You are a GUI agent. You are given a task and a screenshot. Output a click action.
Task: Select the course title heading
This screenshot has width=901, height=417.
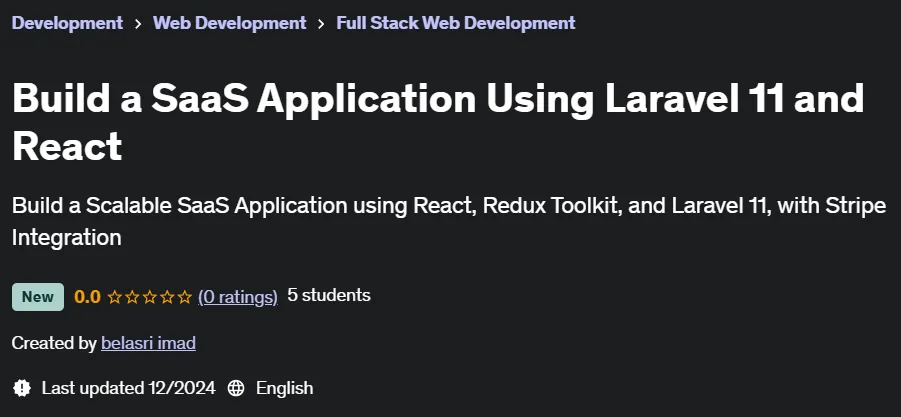click(438, 121)
